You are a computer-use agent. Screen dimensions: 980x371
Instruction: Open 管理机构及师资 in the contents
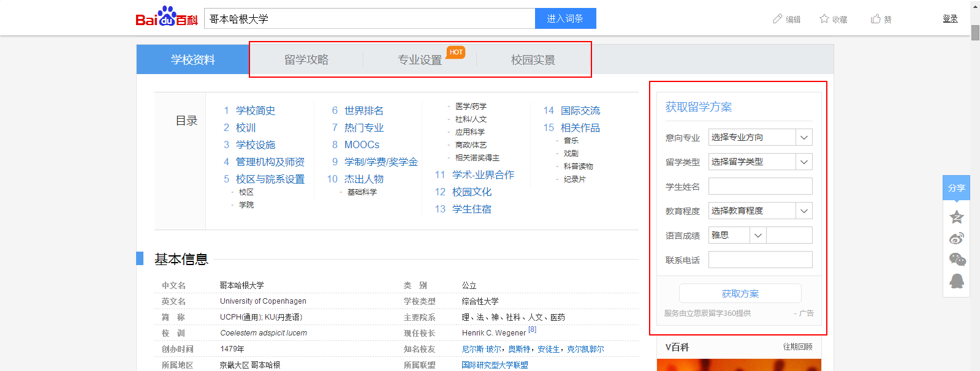(270, 162)
